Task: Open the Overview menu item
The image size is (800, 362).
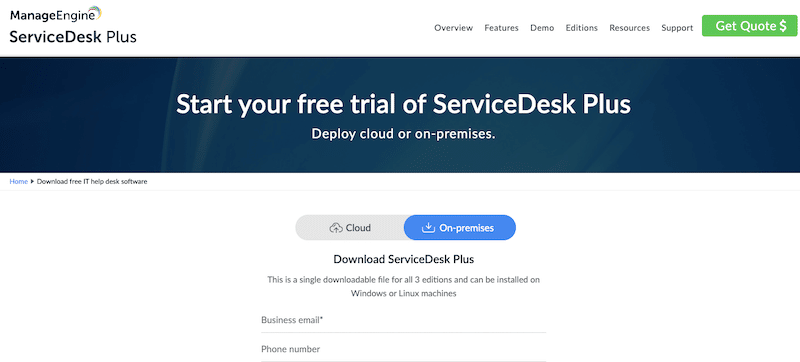Action: 454,28
